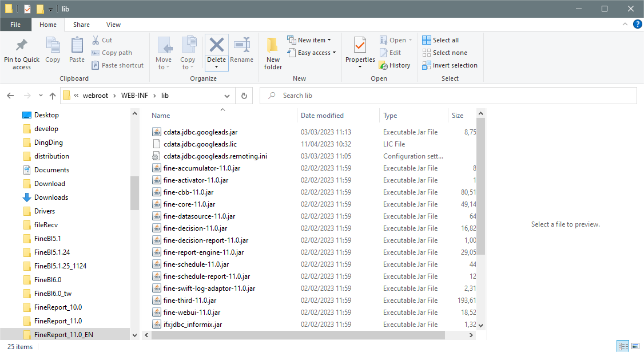Click the Search lib input field
Image resolution: width=644 pixels, height=352 pixels.
pyautogui.click(x=448, y=96)
